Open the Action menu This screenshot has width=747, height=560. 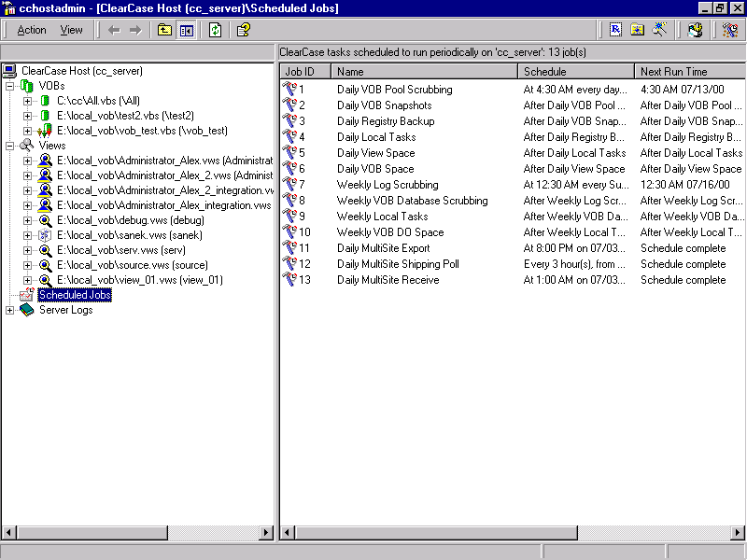tap(32, 31)
